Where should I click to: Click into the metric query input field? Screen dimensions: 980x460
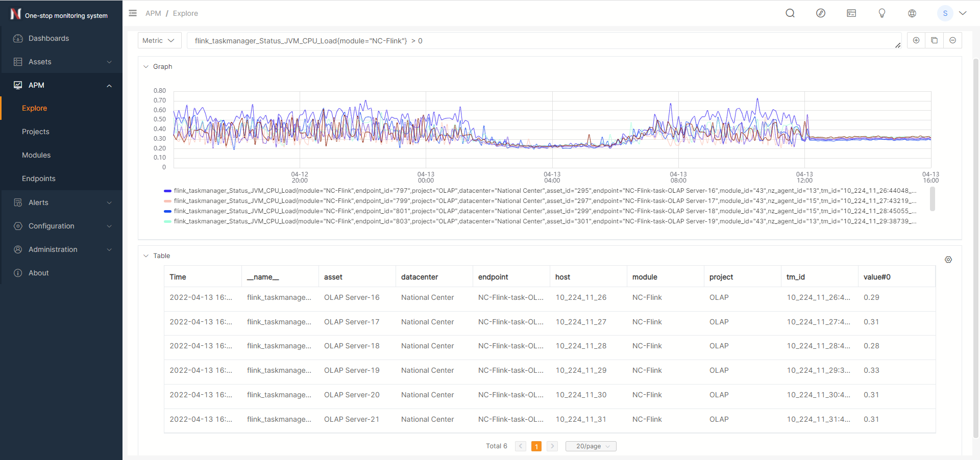pyautogui.click(x=541, y=41)
